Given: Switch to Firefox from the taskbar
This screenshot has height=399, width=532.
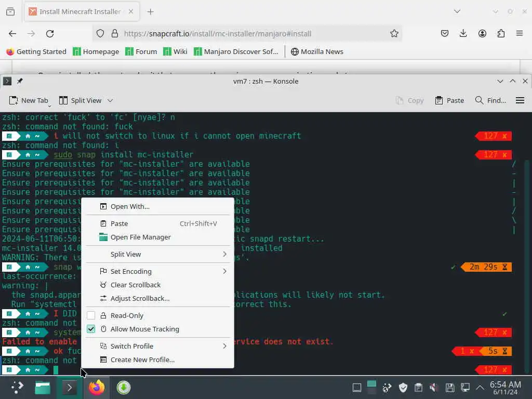Looking at the screenshot, I should 96,388.
